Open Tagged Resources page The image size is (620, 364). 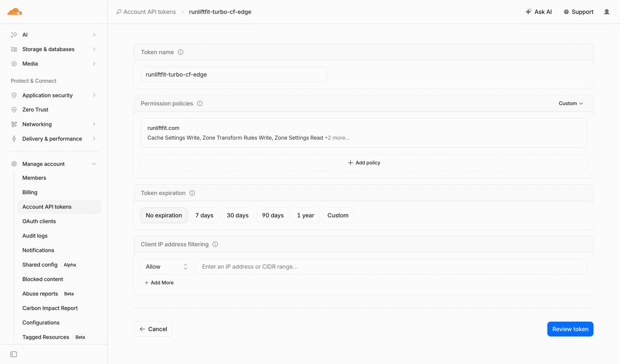(x=46, y=337)
